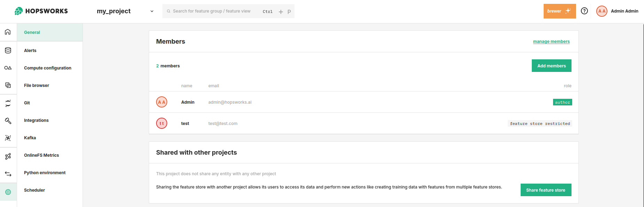Click the circle-triangle shapes sidebar icon
644x207 pixels.
8,68
